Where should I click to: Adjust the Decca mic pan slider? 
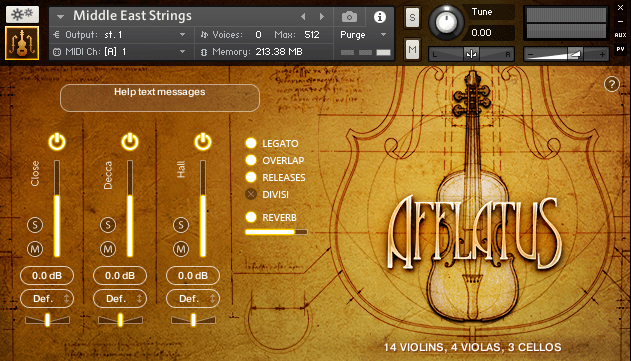120,320
